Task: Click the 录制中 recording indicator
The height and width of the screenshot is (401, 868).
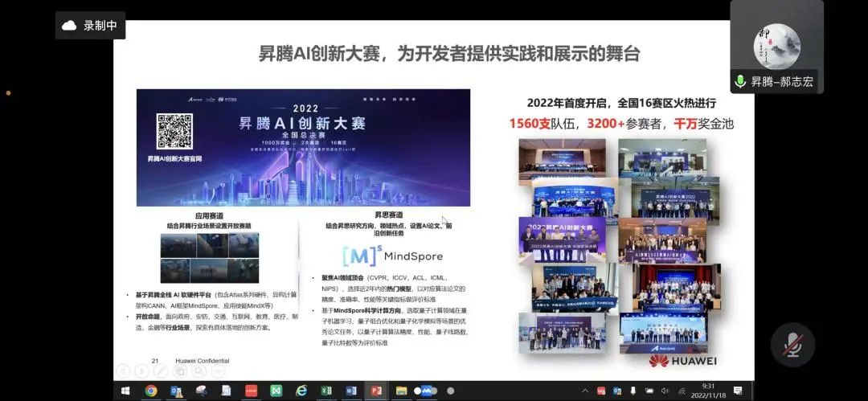Action: coord(91,26)
